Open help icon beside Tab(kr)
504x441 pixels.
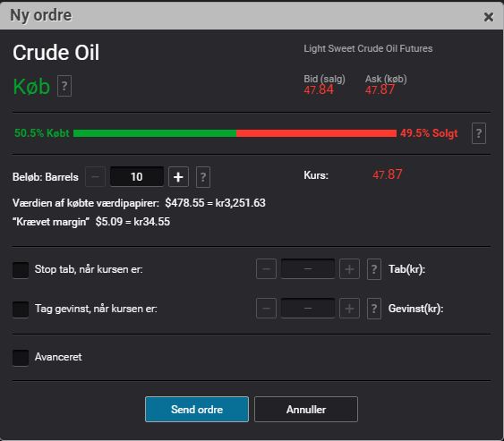374,269
